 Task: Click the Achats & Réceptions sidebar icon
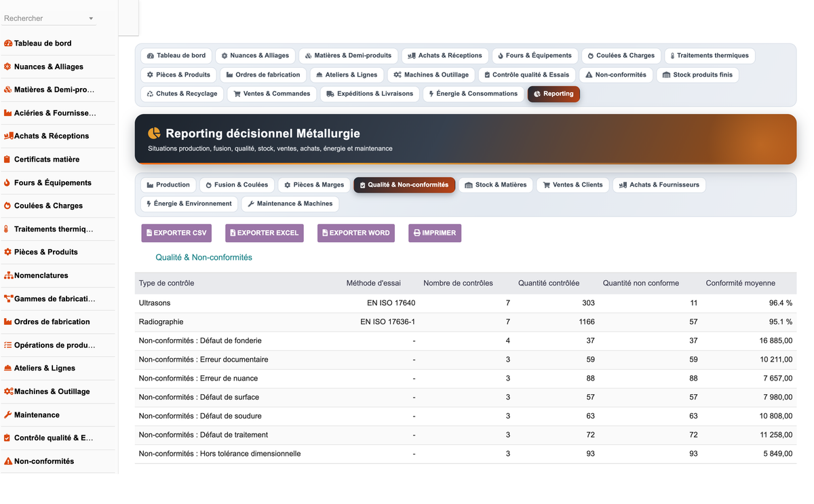[x=8, y=136]
